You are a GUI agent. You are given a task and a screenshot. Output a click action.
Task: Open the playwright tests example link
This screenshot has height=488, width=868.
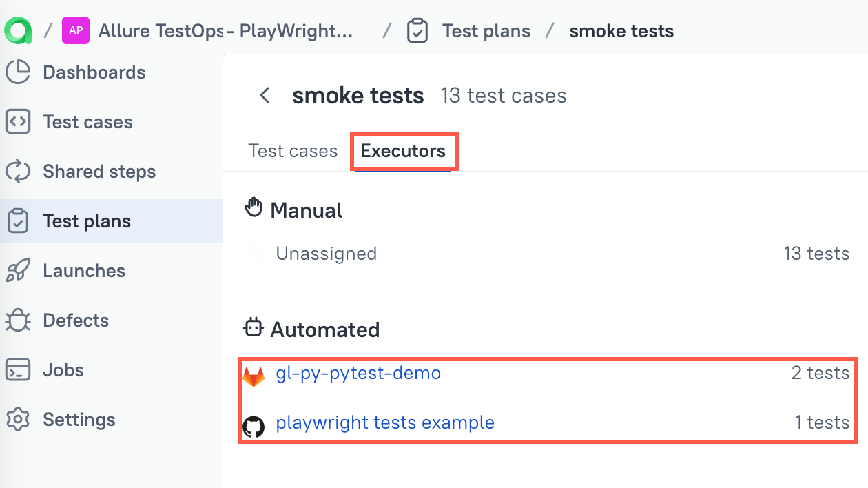point(384,423)
